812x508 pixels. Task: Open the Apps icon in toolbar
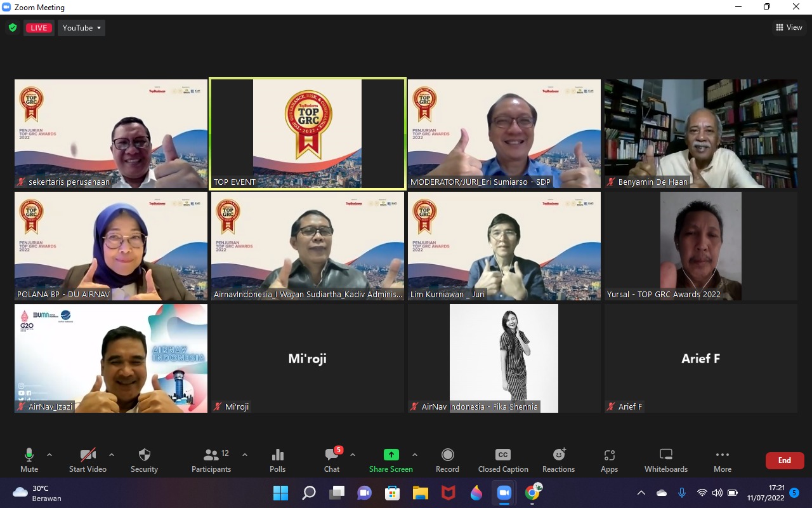(609, 455)
